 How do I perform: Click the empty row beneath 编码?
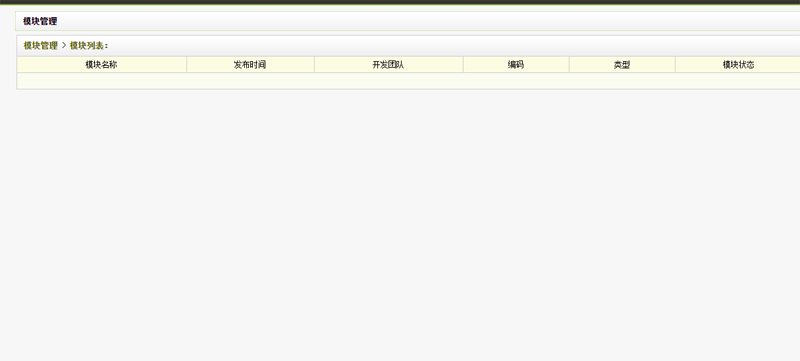(516, 81)
